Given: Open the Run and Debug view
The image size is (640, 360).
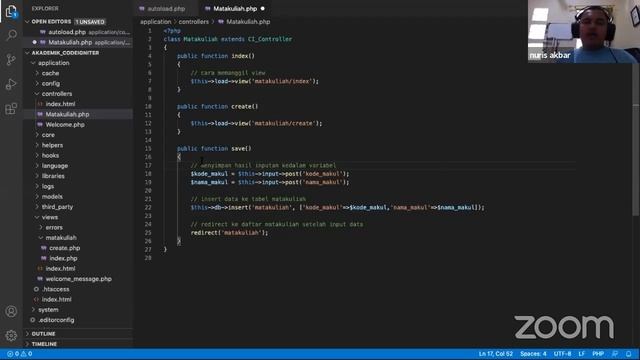Looking at the screenshot, I should click(x=11, y=84).
